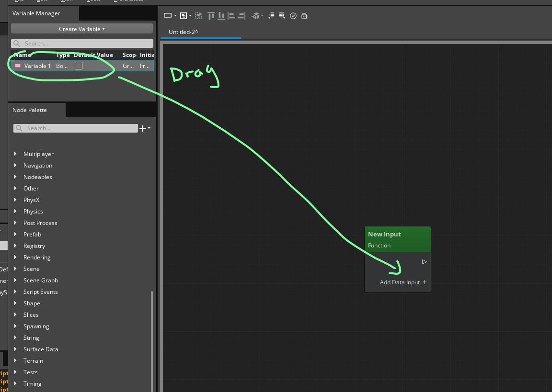This screenshot has height=392, width=552.
Task: Add a comment node from the toolbar
Action: [x=167, y=15]
